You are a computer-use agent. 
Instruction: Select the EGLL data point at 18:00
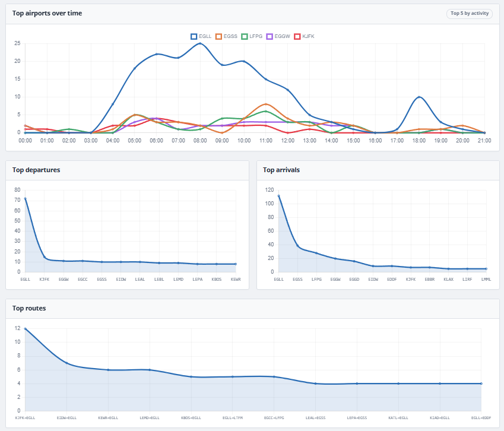(x=419, y=97)
